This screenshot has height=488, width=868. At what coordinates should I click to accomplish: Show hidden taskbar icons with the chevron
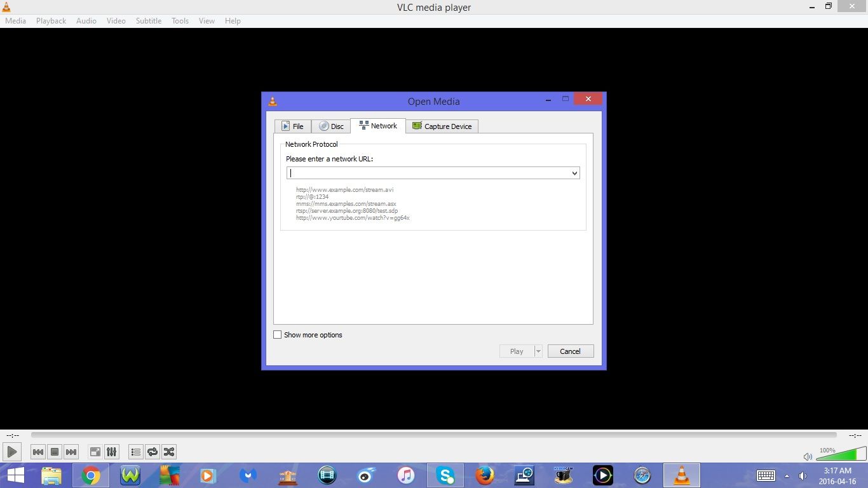(787, 475)
